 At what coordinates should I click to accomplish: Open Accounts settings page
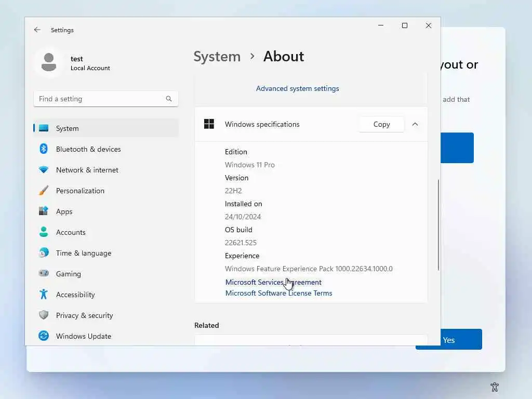(106, 232)
